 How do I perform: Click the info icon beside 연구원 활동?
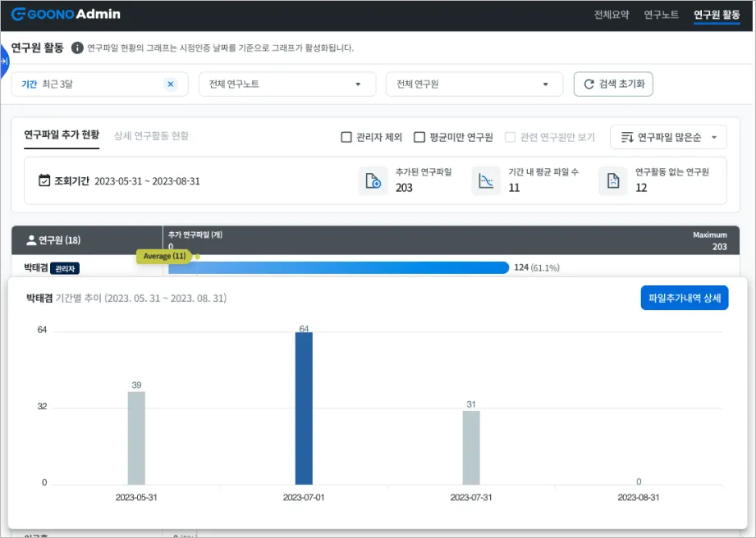coord(77,48)
